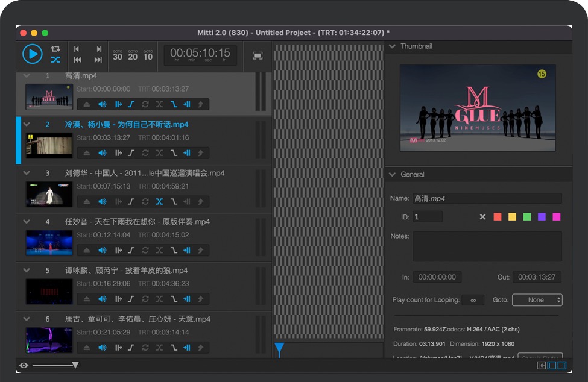Image resolution: width=588 pixels, height=382 pixels.
Task: Collapse the Thumbnail panel section
Action: point(393,46)
